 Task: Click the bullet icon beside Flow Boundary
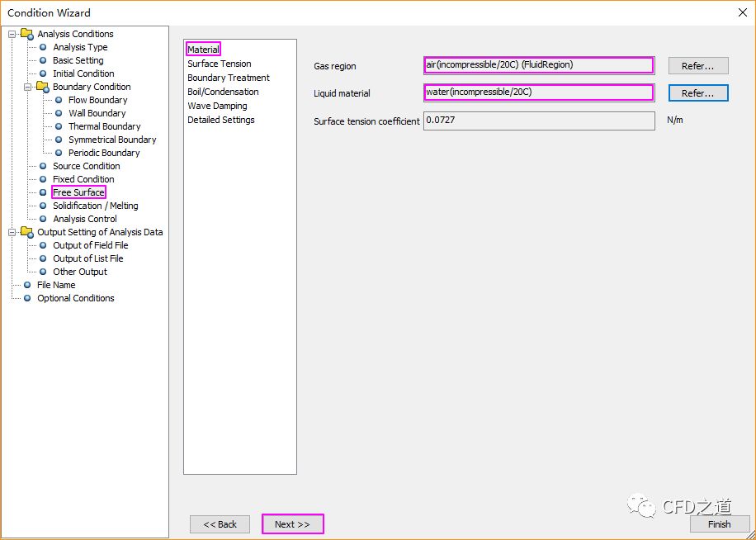coord(59,100)
